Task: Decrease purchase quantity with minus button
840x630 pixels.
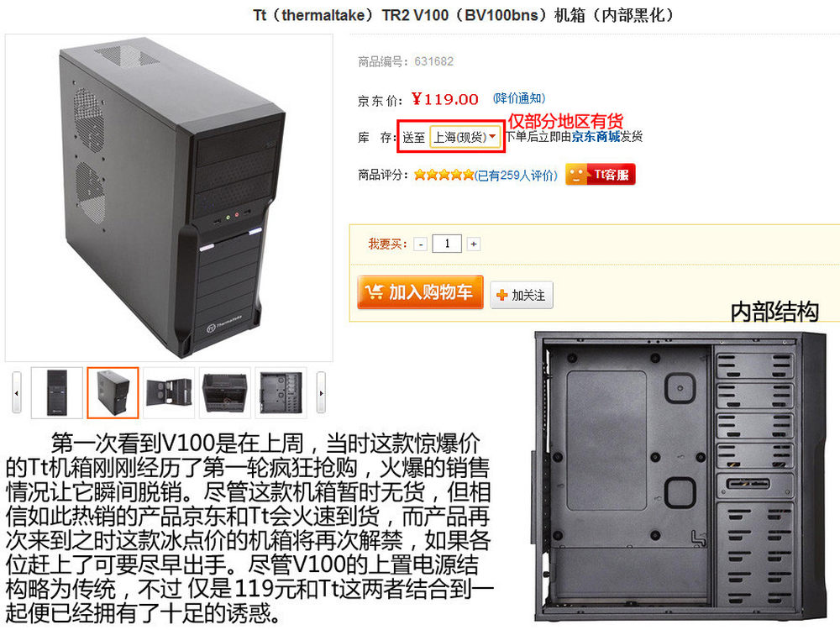Action: click(421, 244)
